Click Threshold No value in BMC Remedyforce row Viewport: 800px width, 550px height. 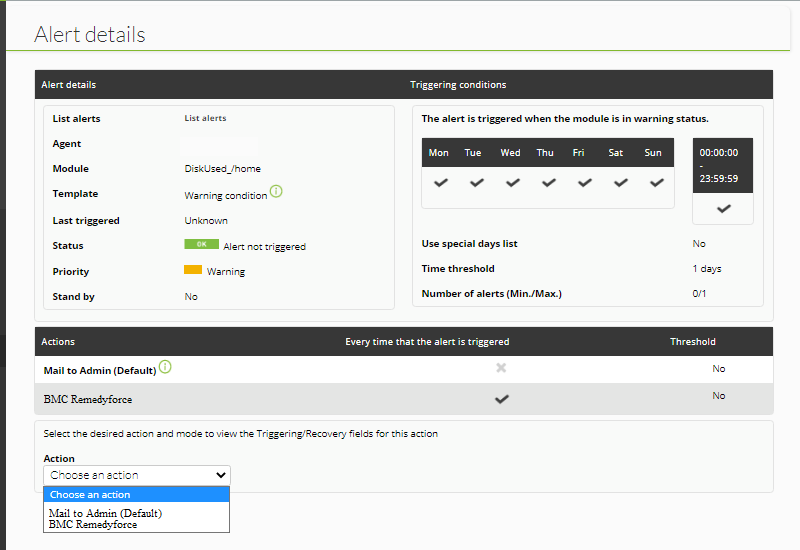click(x=719, y=395)
